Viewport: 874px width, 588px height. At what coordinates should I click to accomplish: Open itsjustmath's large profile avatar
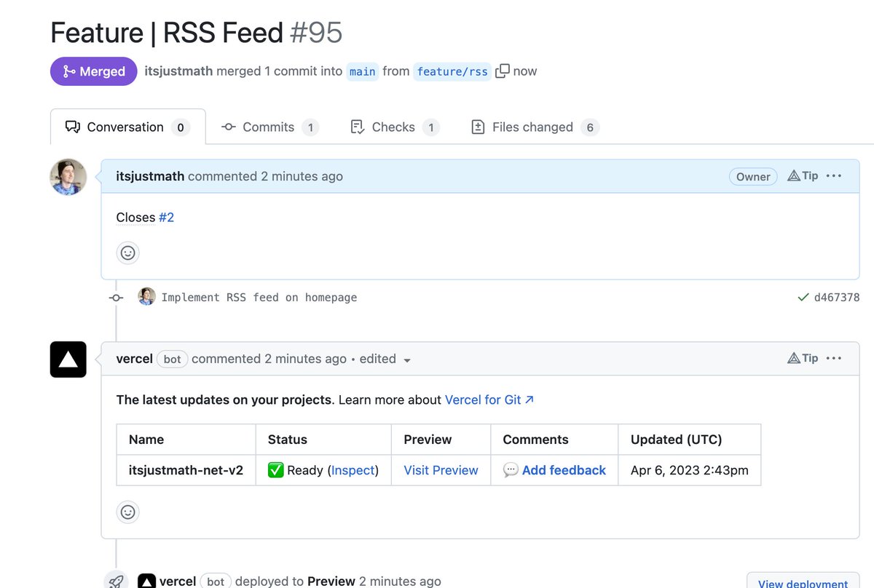tap(68, 177)
